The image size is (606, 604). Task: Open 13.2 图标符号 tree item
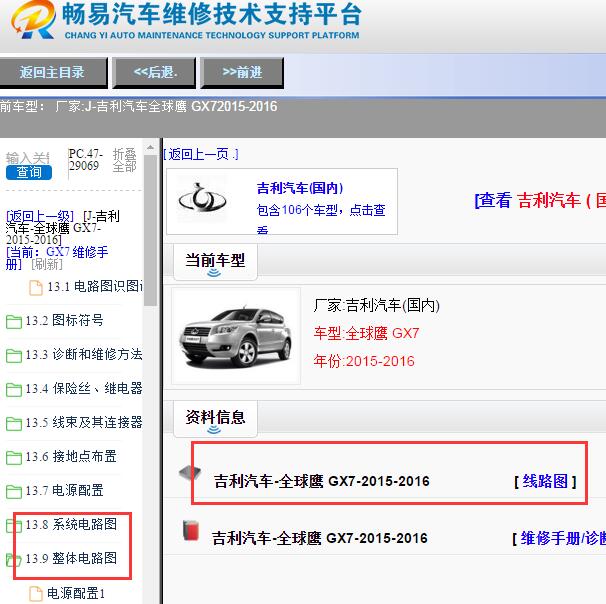point(65,320)
